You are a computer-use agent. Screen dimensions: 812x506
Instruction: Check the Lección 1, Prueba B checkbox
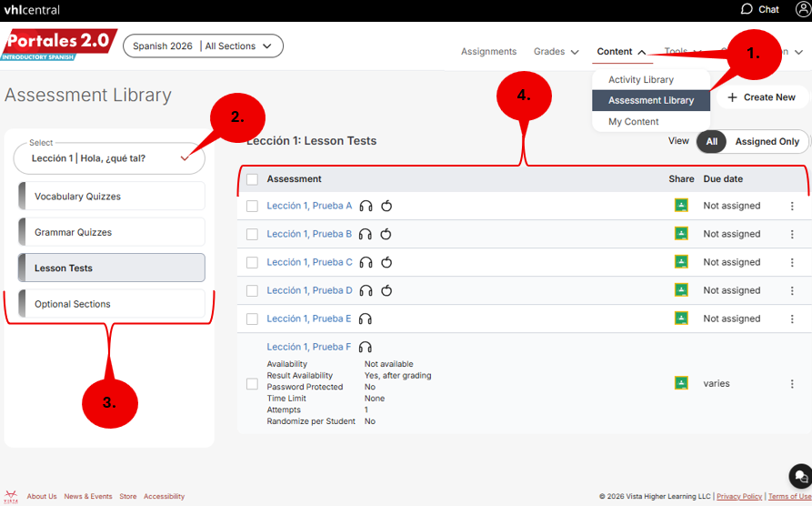click(252, 234)
